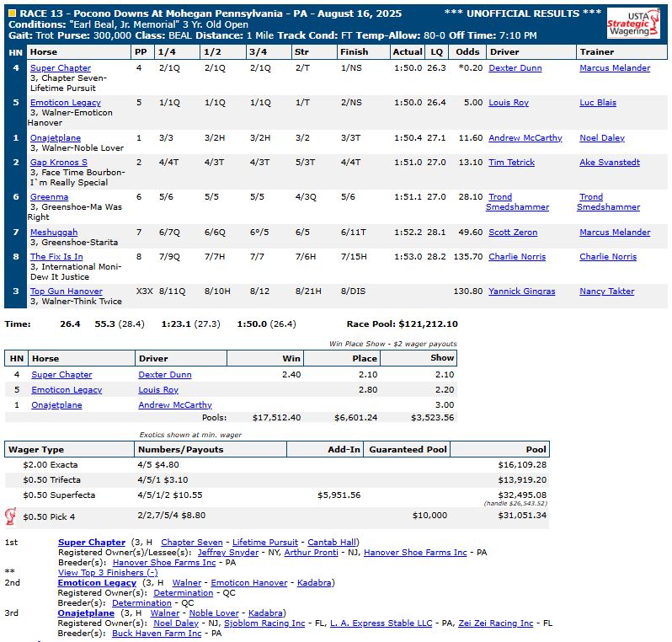
Task: Open the Gap Kronos S horse page
Action: (x=58, y=163)
